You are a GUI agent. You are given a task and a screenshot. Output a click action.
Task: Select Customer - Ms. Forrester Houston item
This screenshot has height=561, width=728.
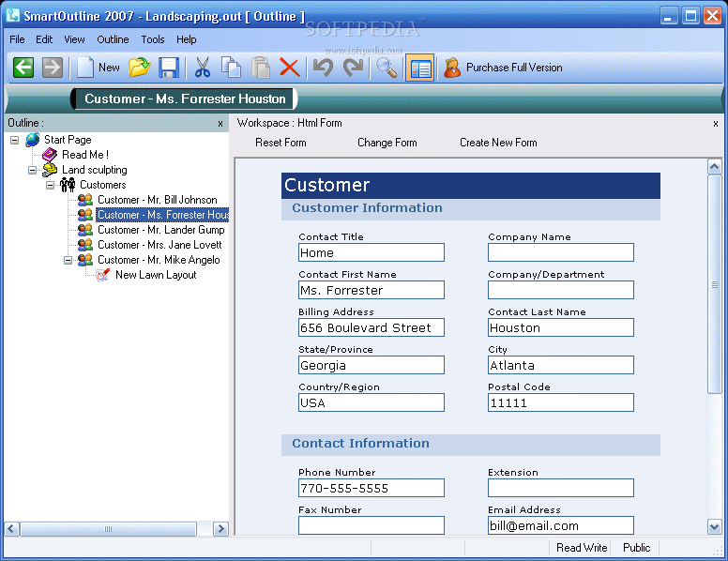pos(162,215)
